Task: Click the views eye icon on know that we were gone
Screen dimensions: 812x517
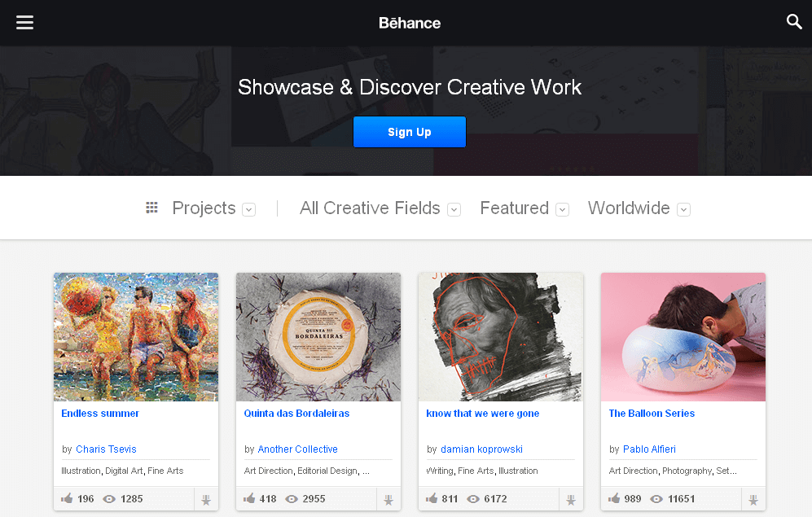Action: coord(473,499)
